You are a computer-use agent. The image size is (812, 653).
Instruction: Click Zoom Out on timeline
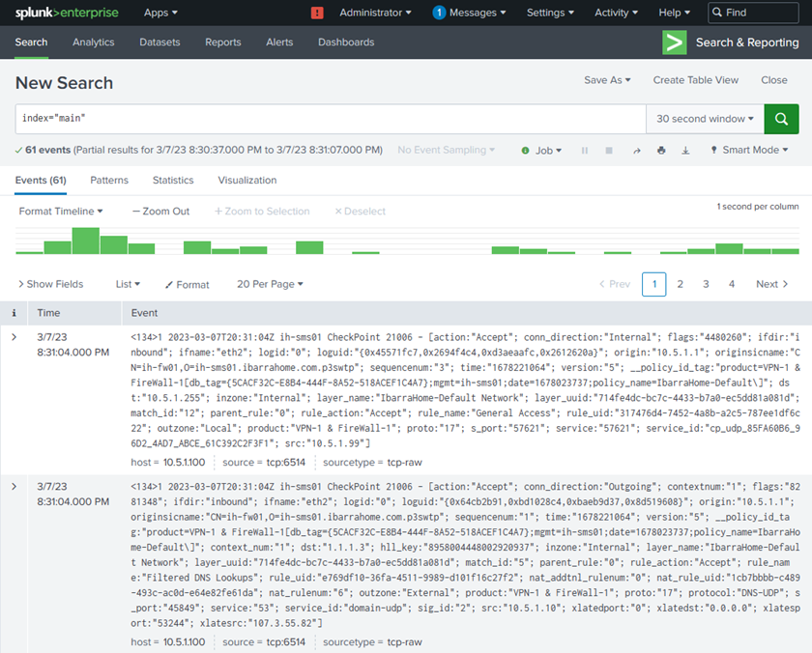tap(161, 212)
